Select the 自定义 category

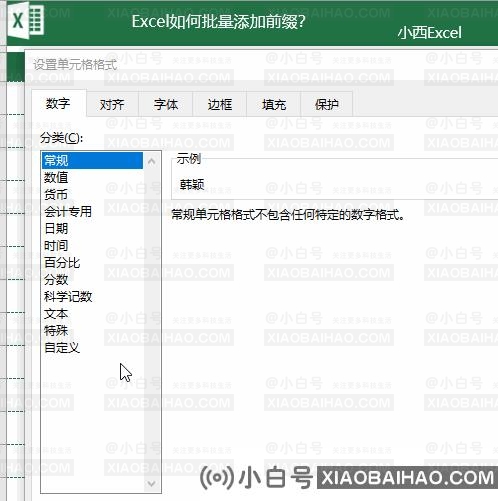92,348
